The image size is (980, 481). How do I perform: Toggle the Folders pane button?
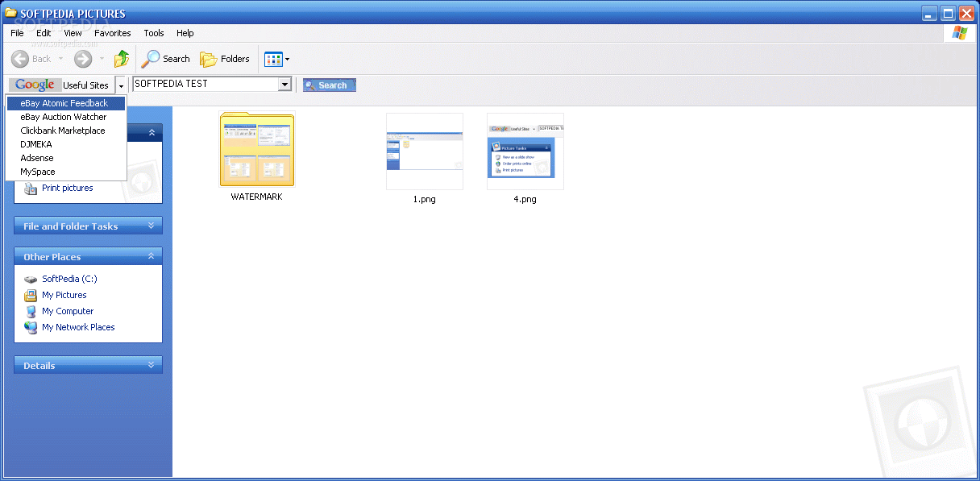(x=225, y=59)
